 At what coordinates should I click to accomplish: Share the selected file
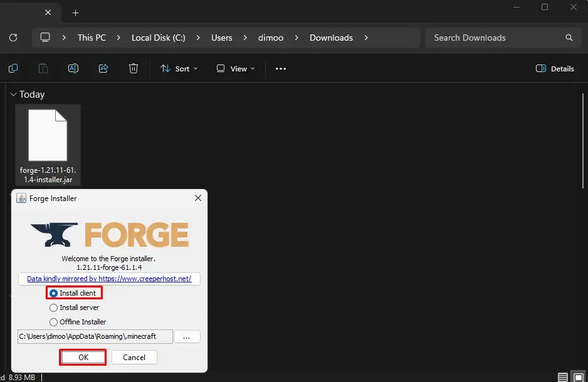pyautogui.click(x=103, y=68)
